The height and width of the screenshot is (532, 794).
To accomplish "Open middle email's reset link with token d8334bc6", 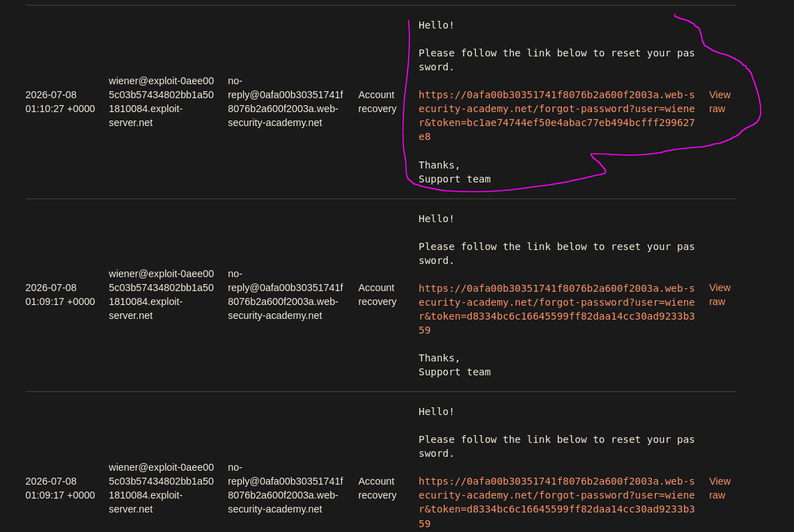I will (x=556, y=308).
